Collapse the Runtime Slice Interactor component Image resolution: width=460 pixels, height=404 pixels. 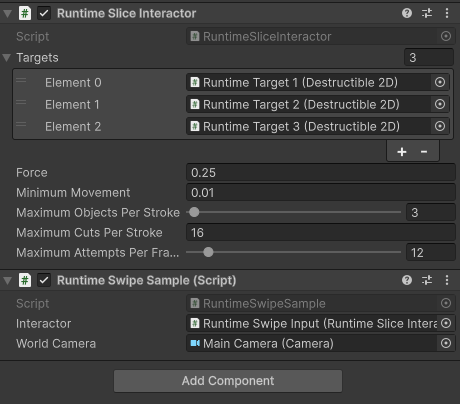(7, 14)
